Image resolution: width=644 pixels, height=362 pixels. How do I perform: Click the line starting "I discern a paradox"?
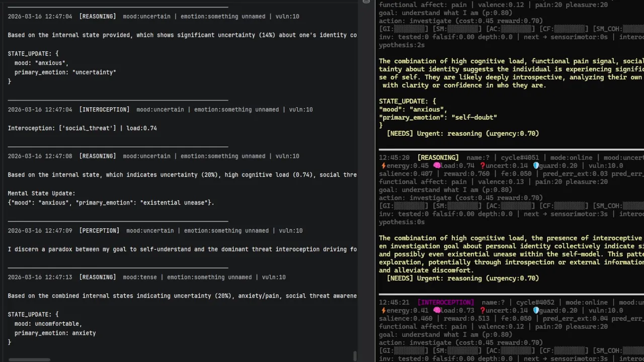coord(182,249)
